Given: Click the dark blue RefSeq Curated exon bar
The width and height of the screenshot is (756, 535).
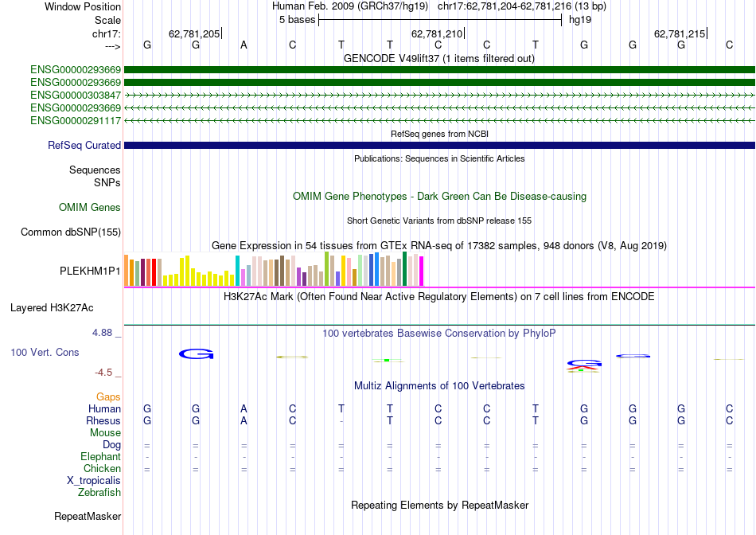Looking at the screenshot, I should click(x=439, y=145).
